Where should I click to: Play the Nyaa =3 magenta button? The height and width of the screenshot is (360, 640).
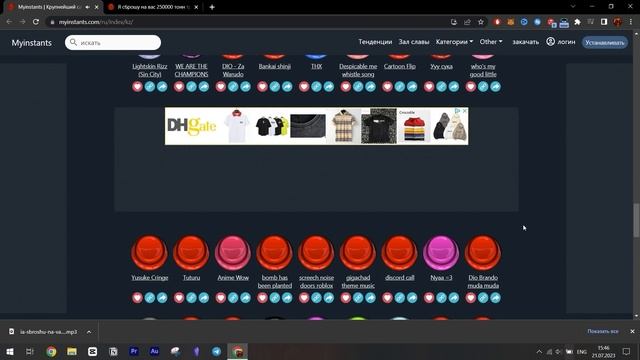[441, 253]
